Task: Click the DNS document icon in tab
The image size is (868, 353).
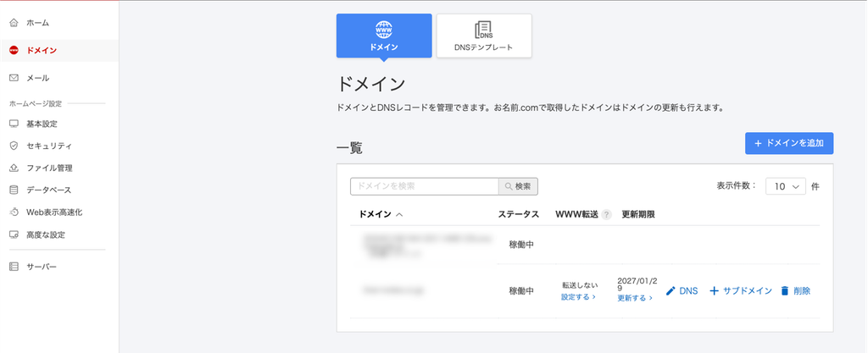Action: (484, 30)
